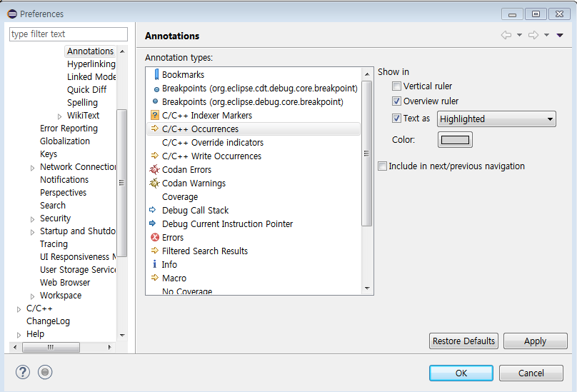Select the Codan Errors bug icon
The image size is (577, 392).
[154, 170]
